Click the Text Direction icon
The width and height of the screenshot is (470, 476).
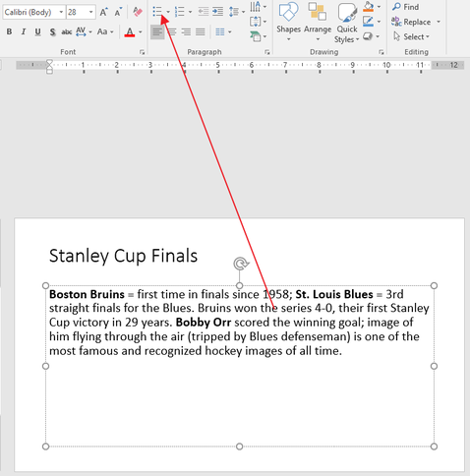(256, 6)
